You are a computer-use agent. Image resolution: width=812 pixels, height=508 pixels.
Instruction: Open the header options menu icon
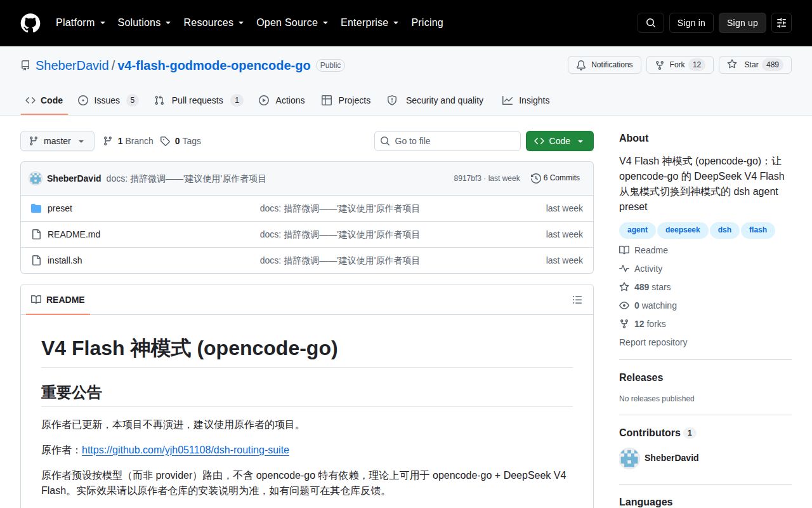(x=782, y=23)
